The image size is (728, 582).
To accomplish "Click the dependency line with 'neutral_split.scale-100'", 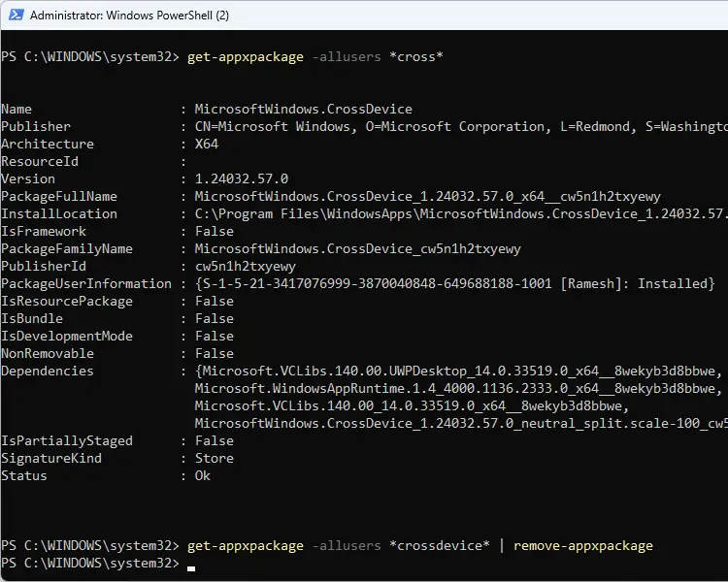I will coord(461,423).
